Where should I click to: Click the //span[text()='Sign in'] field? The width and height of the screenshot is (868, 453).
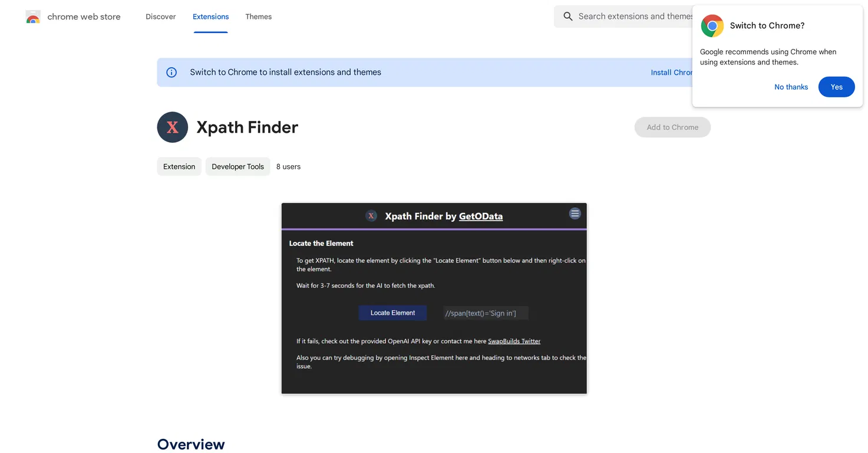(x=486, y=313)
